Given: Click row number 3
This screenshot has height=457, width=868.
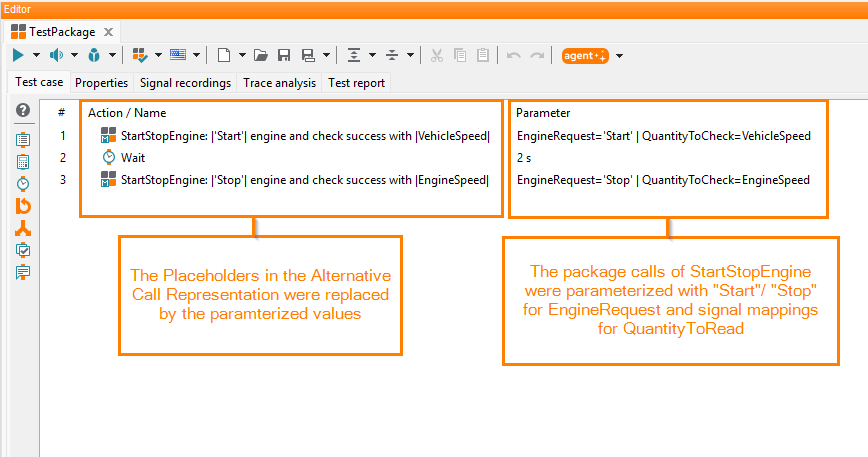Looking at the screenshot, I should tap(63, 180).
